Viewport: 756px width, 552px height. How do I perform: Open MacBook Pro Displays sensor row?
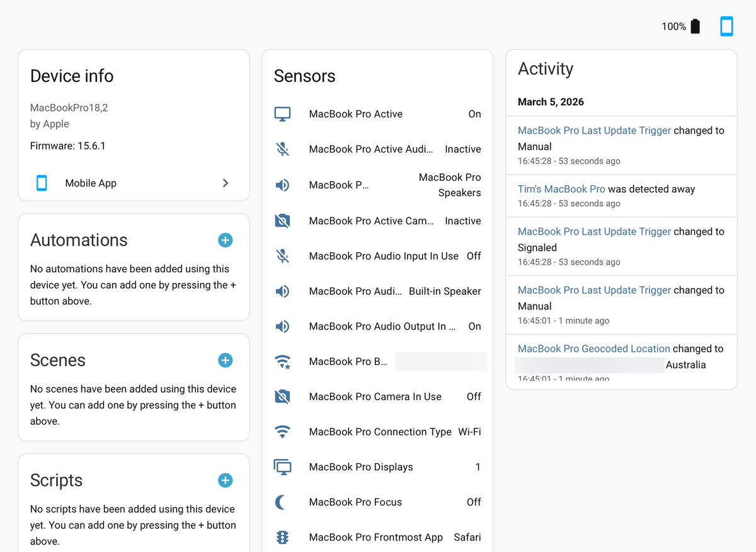tap(361, 467)
